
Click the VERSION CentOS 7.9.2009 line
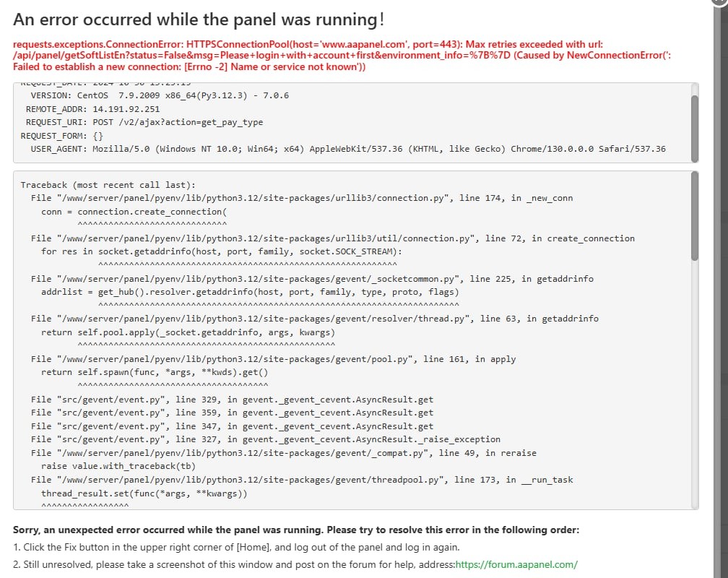point(159,95)
